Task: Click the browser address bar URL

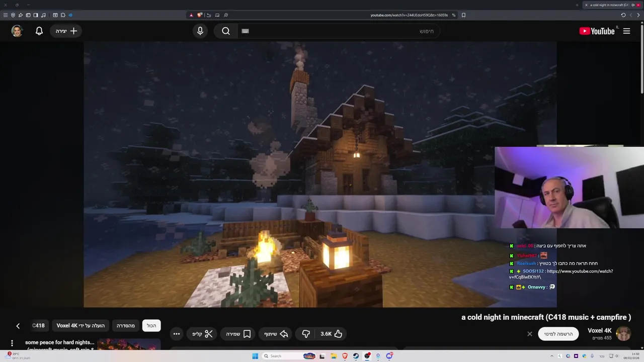Action: tap(409, 15)
